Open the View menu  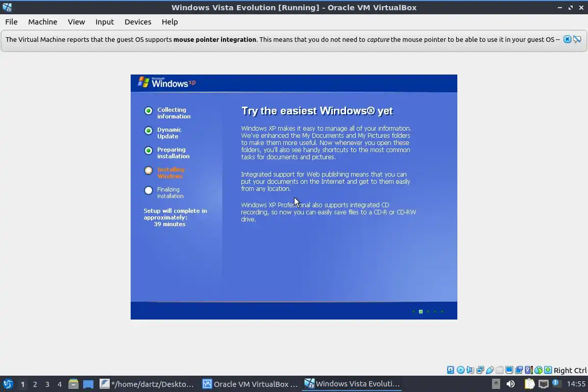(76, 22)
